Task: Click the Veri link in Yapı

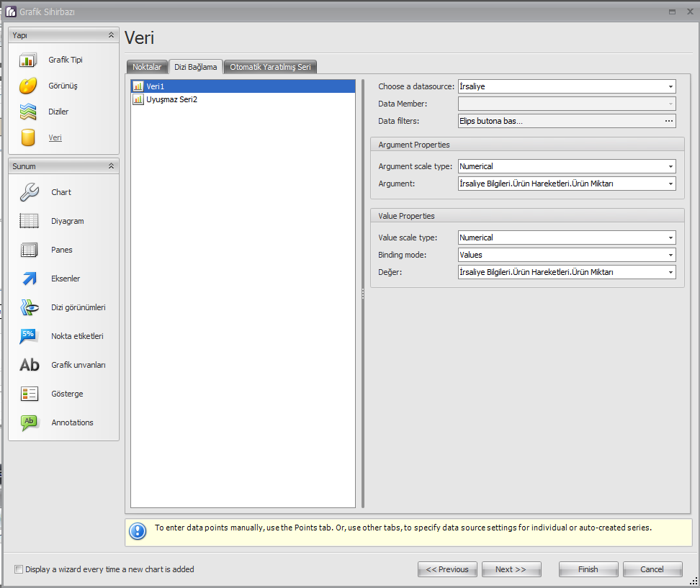Action: click(55, 138)
